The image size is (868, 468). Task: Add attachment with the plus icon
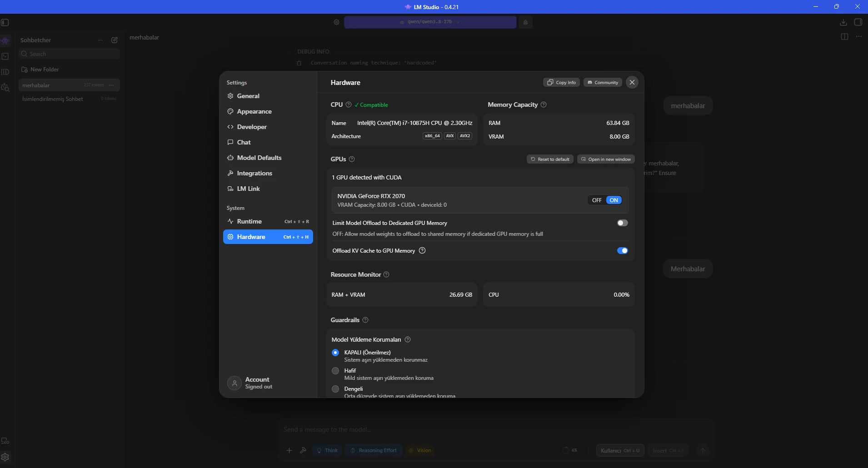289,450
